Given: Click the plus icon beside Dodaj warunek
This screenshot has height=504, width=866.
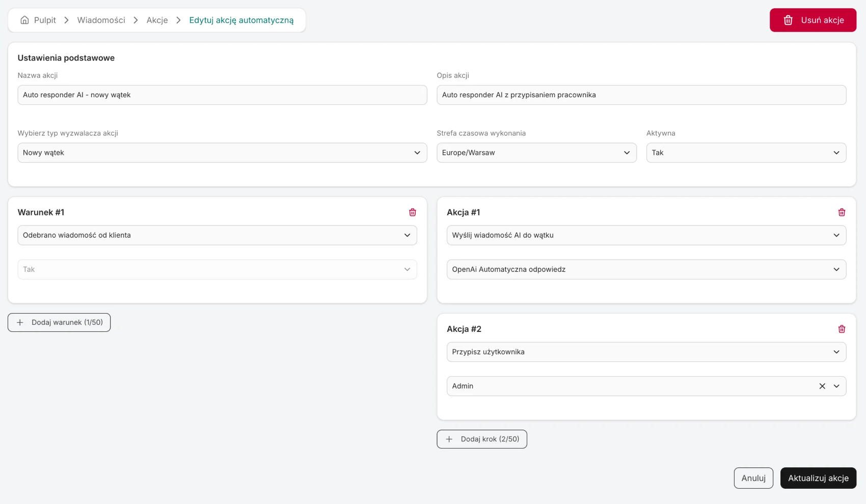Looking at the screenshot, I should [x=20, y=322].
